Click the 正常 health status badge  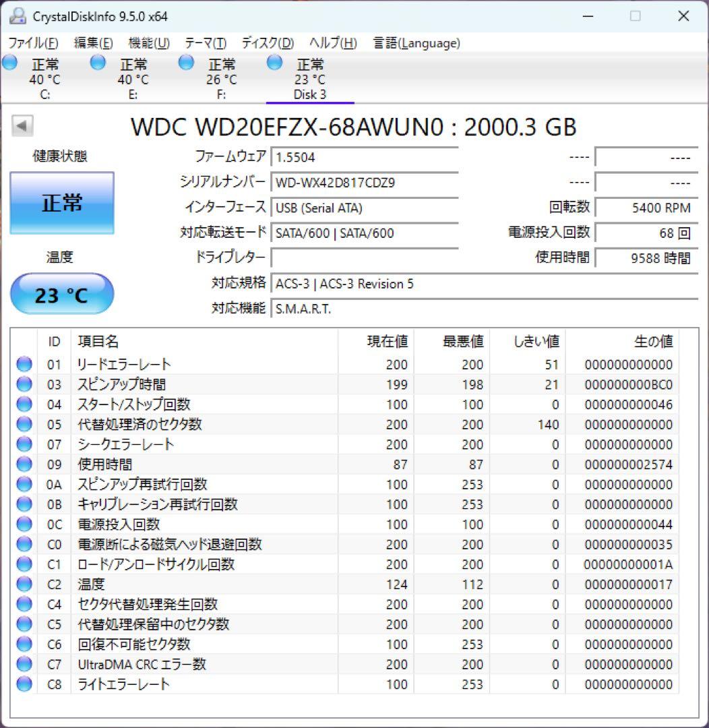pyautogui.click(x=62, y=202)
